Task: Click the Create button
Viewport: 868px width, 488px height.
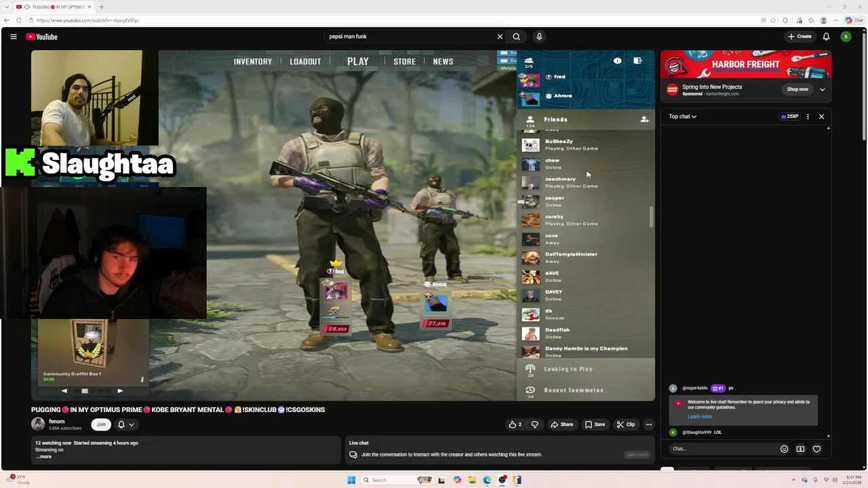Action: coord(800,37)
